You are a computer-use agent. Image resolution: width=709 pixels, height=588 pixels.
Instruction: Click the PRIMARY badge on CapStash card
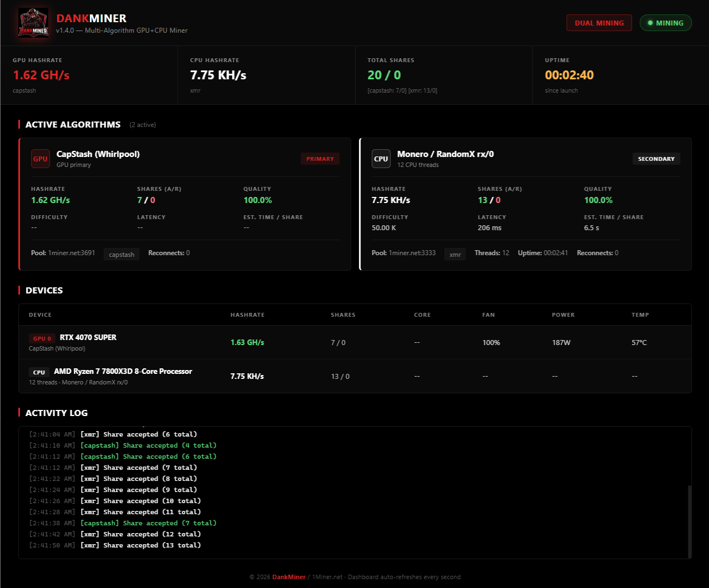tap(320, 159)
